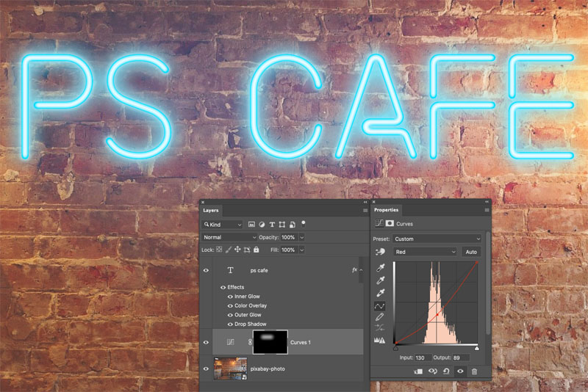Screen dimensions: 588x392
Task: Switch to the Layers tab
Action: (211, 211)
